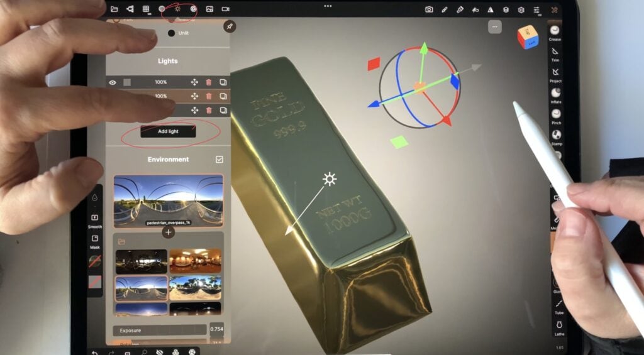The image size is (644, 355).
Task: Pin the lighting panel open
Action: point(230,26)
